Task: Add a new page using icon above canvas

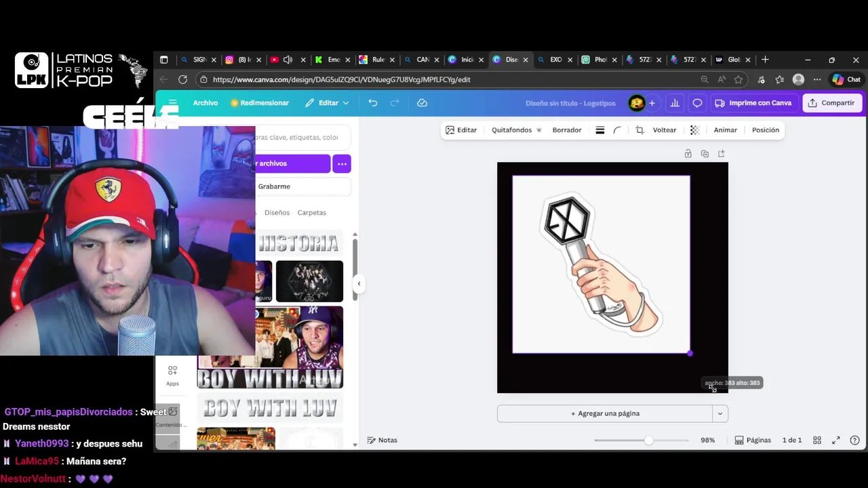Action: point(721,154)
